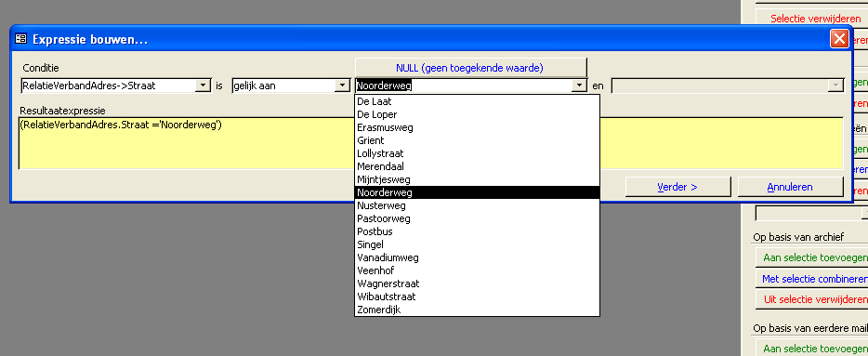Viewport: 868px width, 356px height.
Task: Click 'Uit selectie verwijderen' under archief
Action: click(812, 299)
